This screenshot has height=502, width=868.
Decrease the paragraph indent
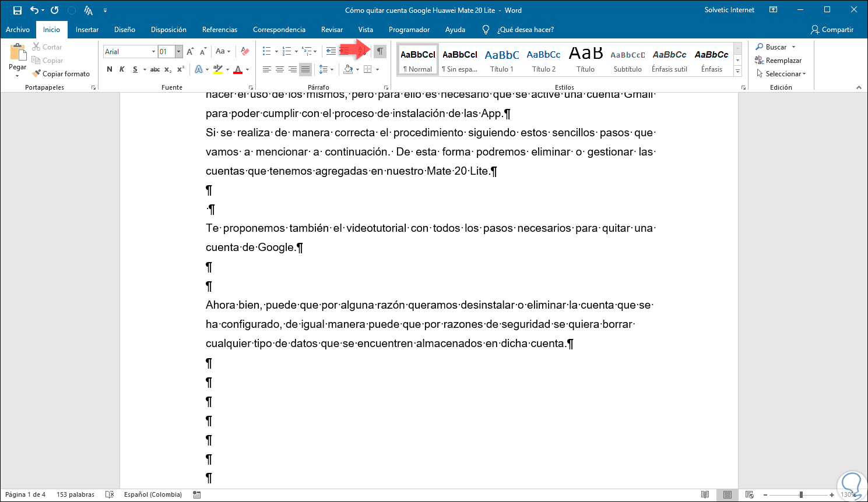[x=331, y=52]
